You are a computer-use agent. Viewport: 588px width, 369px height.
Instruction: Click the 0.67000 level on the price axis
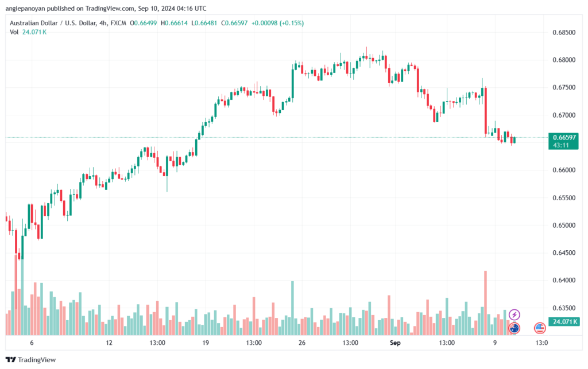[563, 115]
